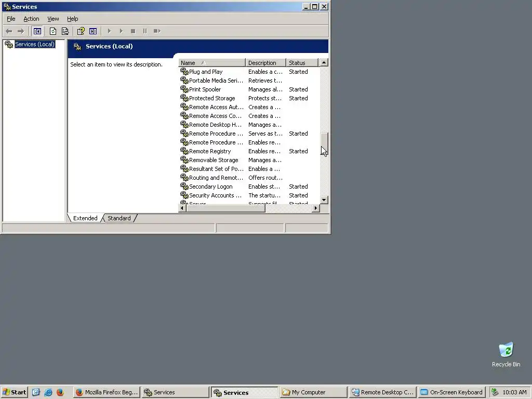
Task: Open Recycle Bin desktop icon
Action: (506, 355)
